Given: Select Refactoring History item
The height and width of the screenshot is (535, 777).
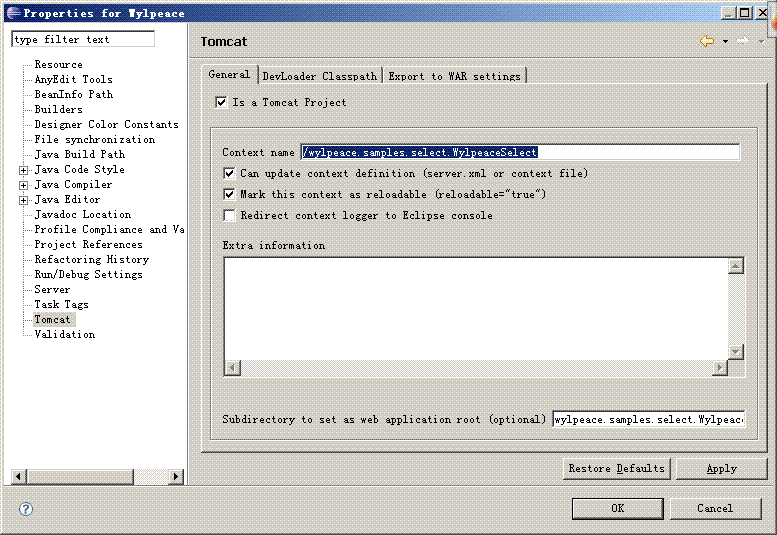Looking at the screenshot, I should pos(92,260).
